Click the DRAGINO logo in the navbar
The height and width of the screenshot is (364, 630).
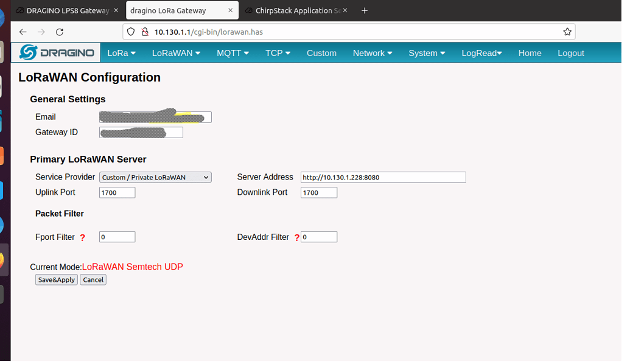point(55,52)
